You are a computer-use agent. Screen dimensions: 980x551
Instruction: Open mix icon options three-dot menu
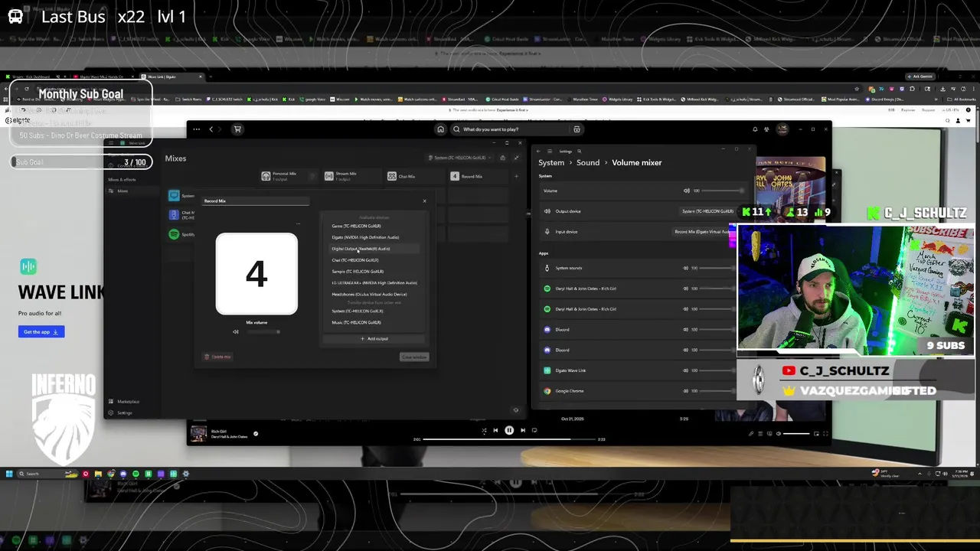pyautogui.click(x=298, y=224)
